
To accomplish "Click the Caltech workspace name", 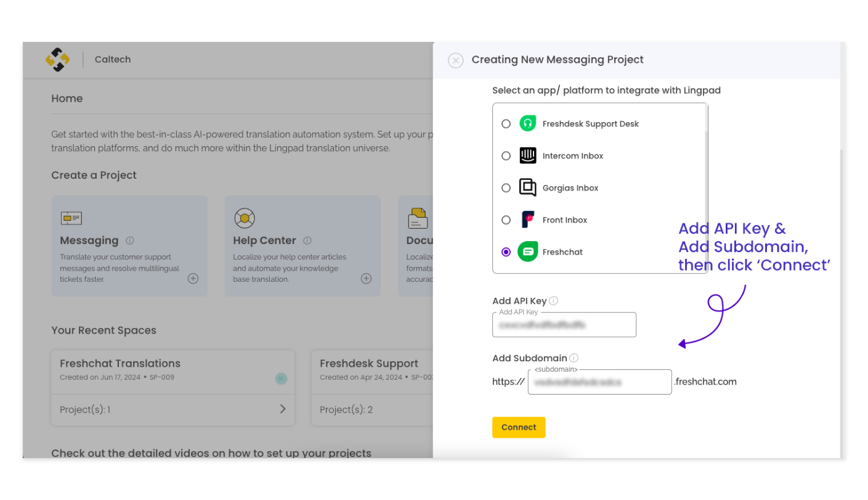I will (113, 60).
